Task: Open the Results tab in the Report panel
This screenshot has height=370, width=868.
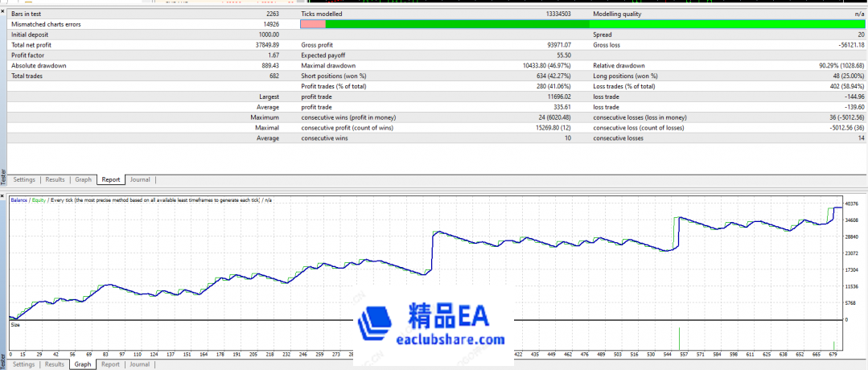Action: coord(55,179)
